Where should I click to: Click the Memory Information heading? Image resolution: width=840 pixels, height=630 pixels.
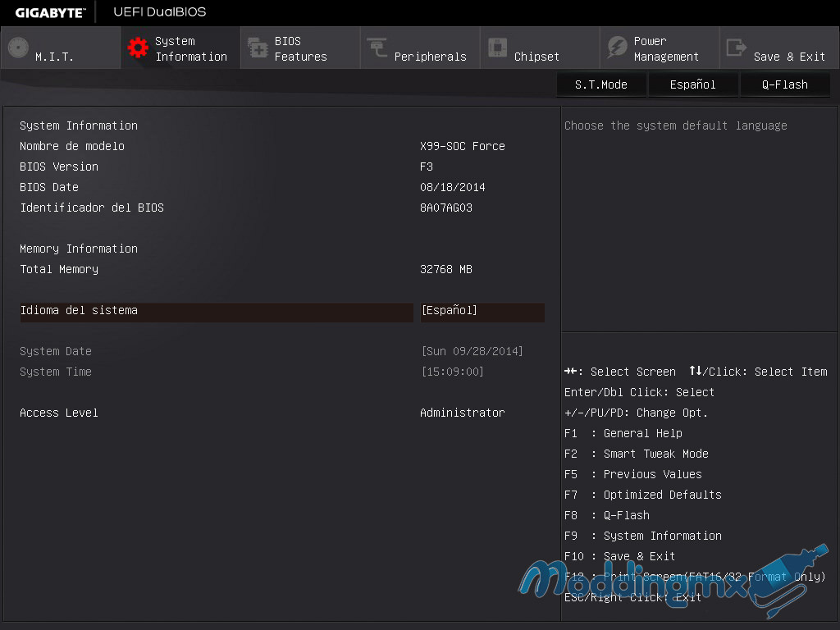79,249
